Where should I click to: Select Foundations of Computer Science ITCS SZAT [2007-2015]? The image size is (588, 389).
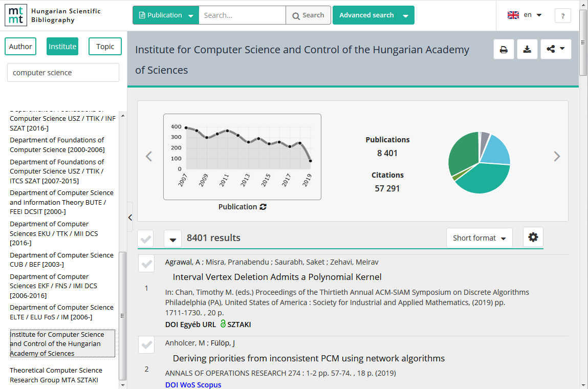57,171
